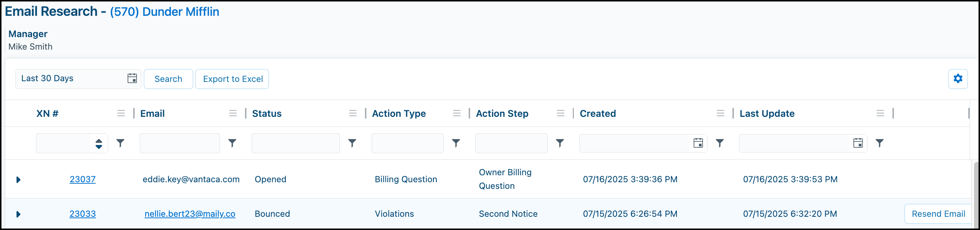This screenshot has height=230, width=980.
Task: Open transaction link 23033
Action: pyautogui.click(x=82, y=214)
